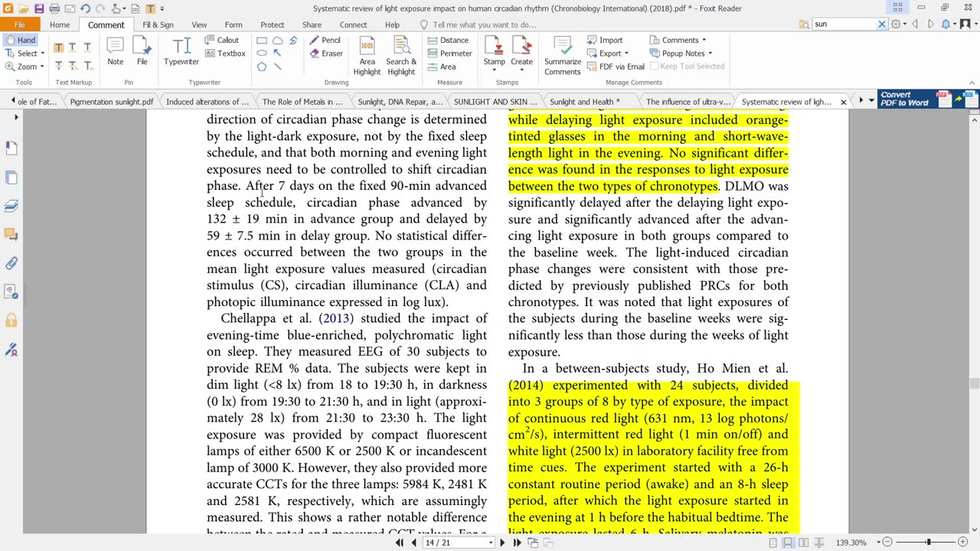
Task: Switch to the Protect ribbon tab
Action: pos(272,24)
